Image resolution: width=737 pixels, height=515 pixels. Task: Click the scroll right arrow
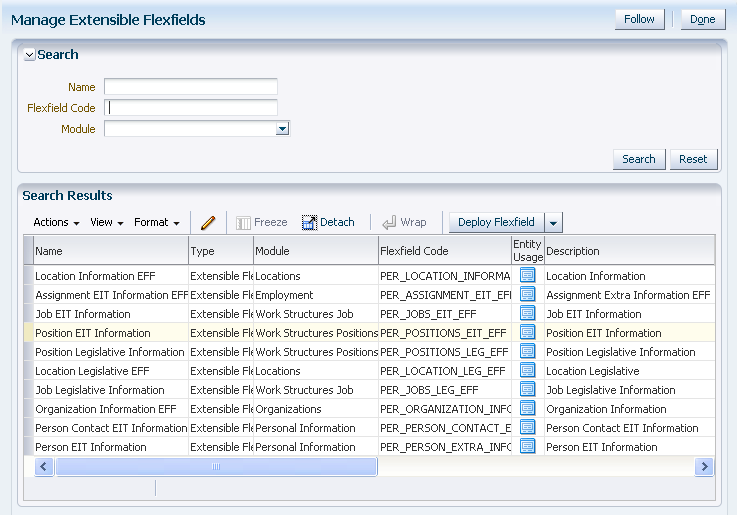point(704,467)
